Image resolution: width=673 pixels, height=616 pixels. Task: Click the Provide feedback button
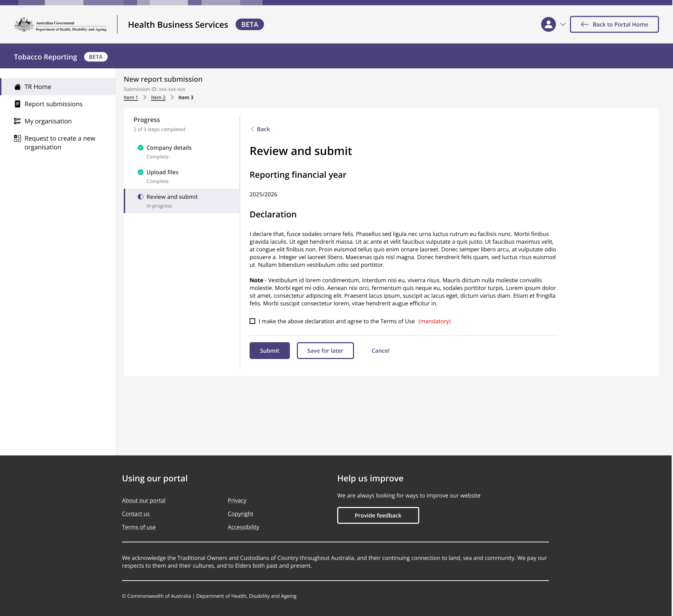tap(378, 515)
